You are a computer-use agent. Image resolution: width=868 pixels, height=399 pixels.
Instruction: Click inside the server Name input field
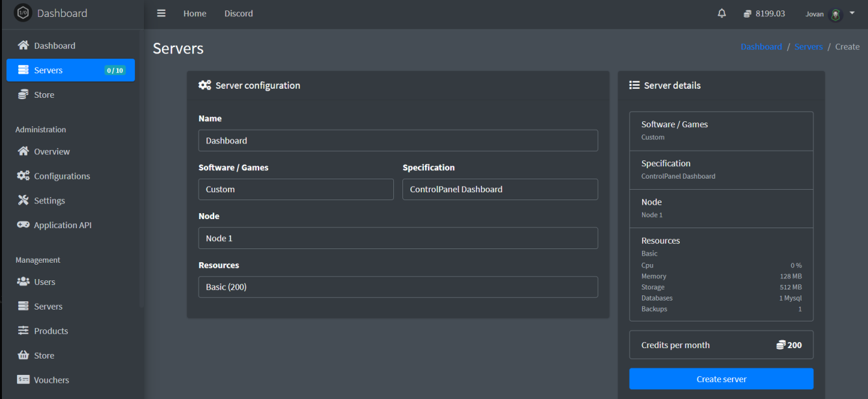coord(397,140)
